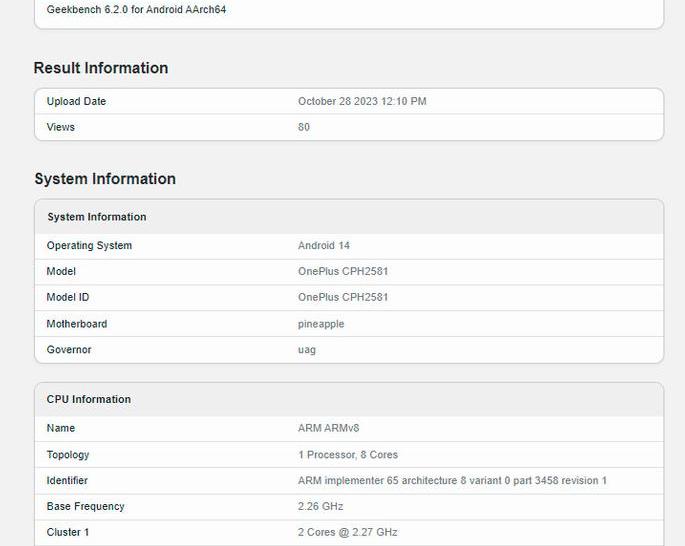The image size is (685, 546).
Task: Click the 'Cluster 1' label
Action: tap(68, 532)
